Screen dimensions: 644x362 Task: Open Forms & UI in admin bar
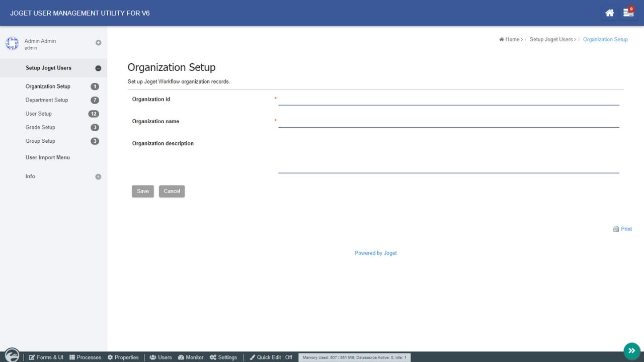[x=46, y=357]
